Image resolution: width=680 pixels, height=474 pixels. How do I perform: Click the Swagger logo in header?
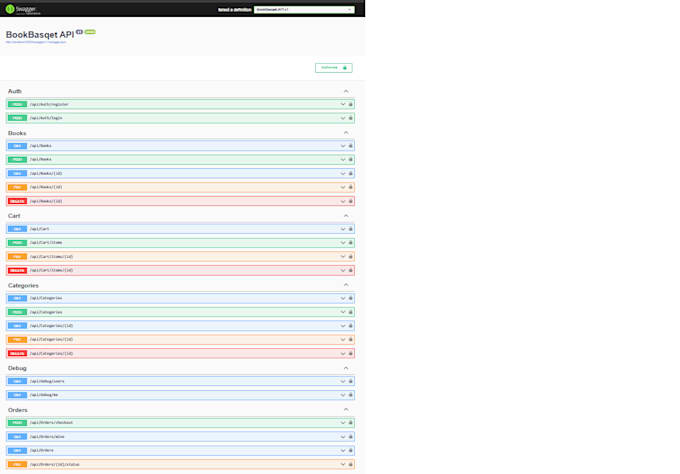pyautogui.click(x=23, y=9)
